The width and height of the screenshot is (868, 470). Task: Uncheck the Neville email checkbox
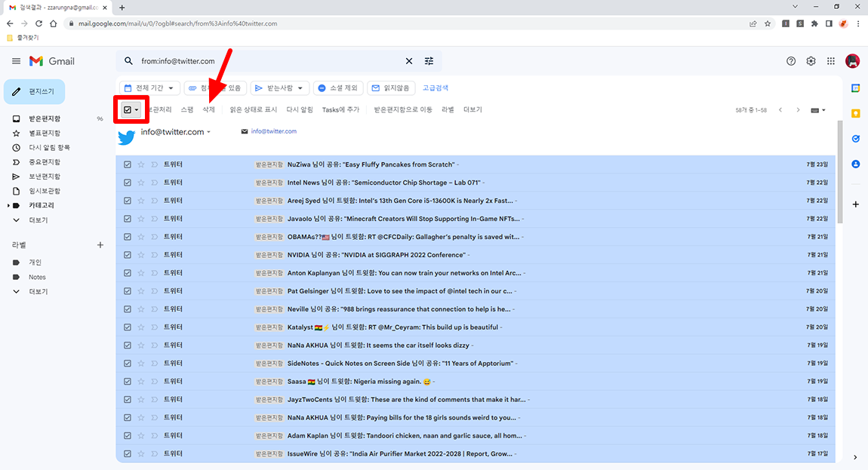(x=128, y=309)
